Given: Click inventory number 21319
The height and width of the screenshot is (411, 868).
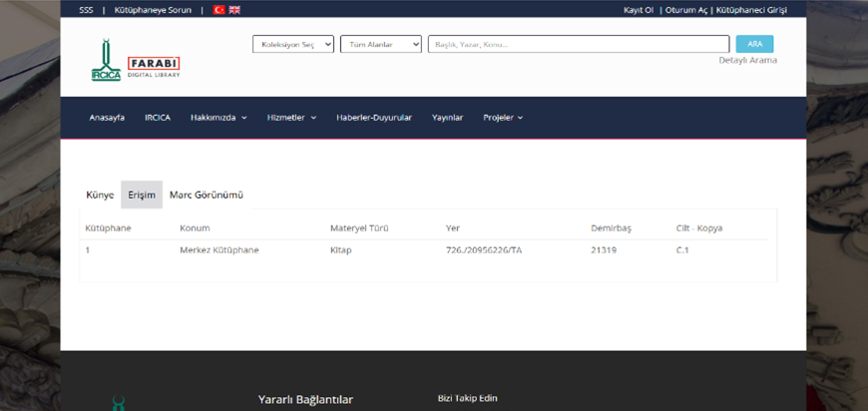Looking at the screenshot, I should pos(604,250).
